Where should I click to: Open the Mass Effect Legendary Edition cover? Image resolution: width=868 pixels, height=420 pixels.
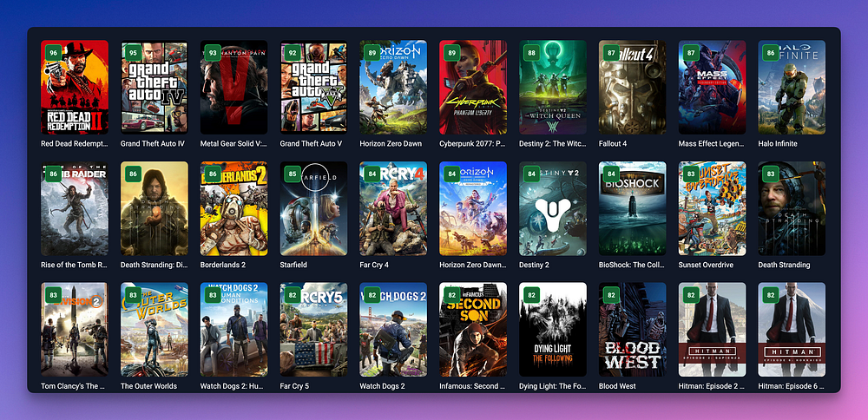point(713,87)
